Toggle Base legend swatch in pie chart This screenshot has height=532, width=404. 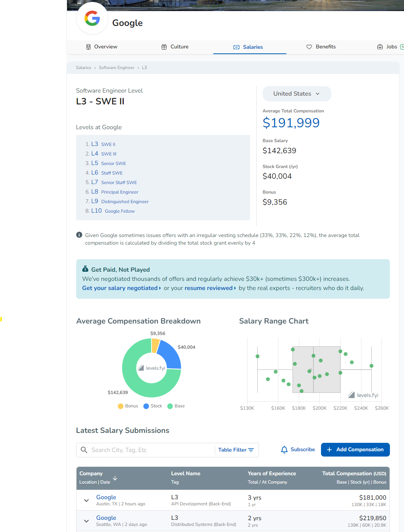(x=170, y=406)
